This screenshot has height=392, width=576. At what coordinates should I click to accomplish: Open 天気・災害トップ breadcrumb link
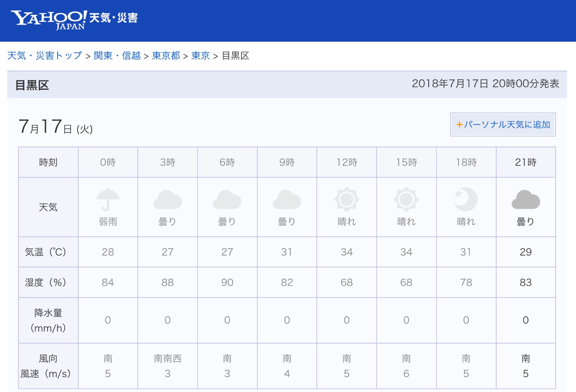[45, 56]
